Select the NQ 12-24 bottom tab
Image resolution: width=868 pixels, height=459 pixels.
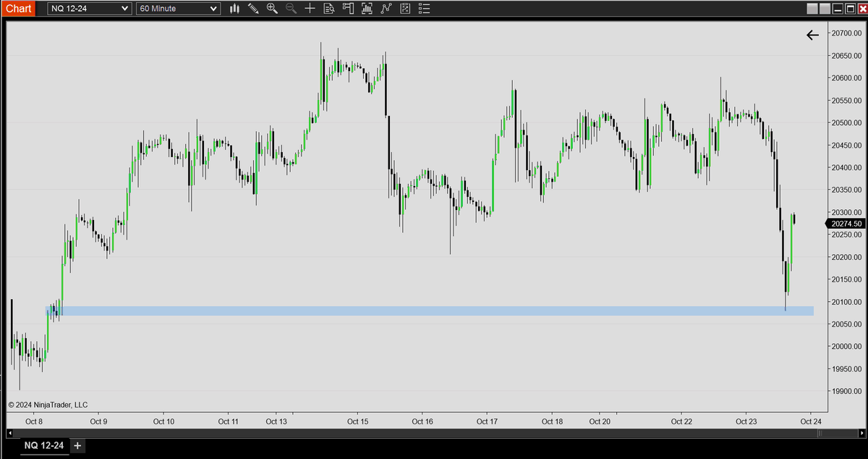coord(44,445)
